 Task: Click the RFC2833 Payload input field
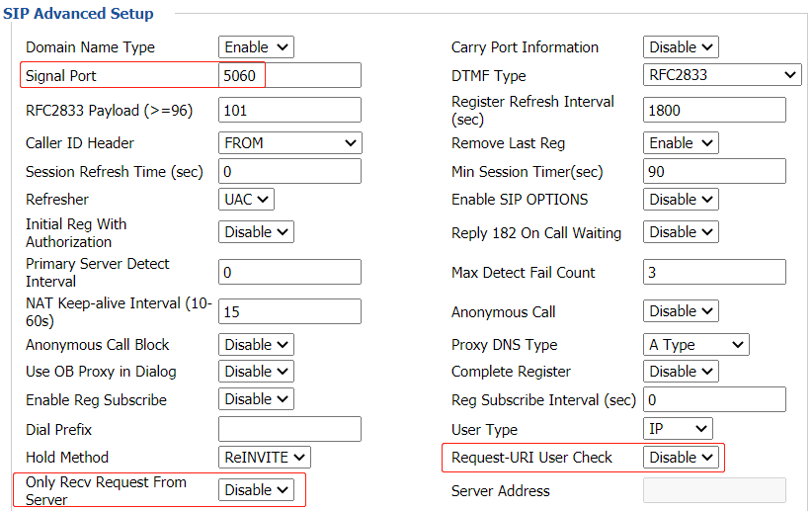pyautogui.click(x=289, y=110)
